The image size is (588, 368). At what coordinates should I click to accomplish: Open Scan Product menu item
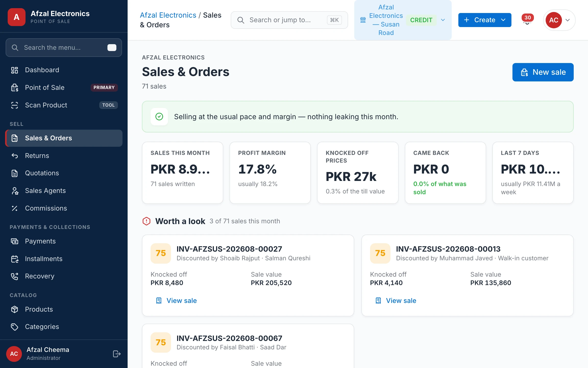point(64,105)
